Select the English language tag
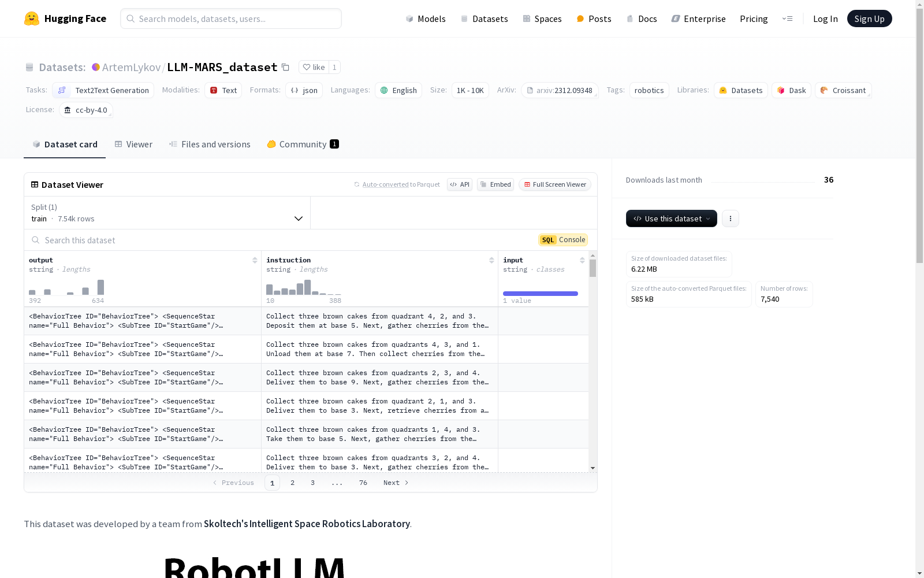Viewport: 924px width, 578px height. tap(398, 90)
